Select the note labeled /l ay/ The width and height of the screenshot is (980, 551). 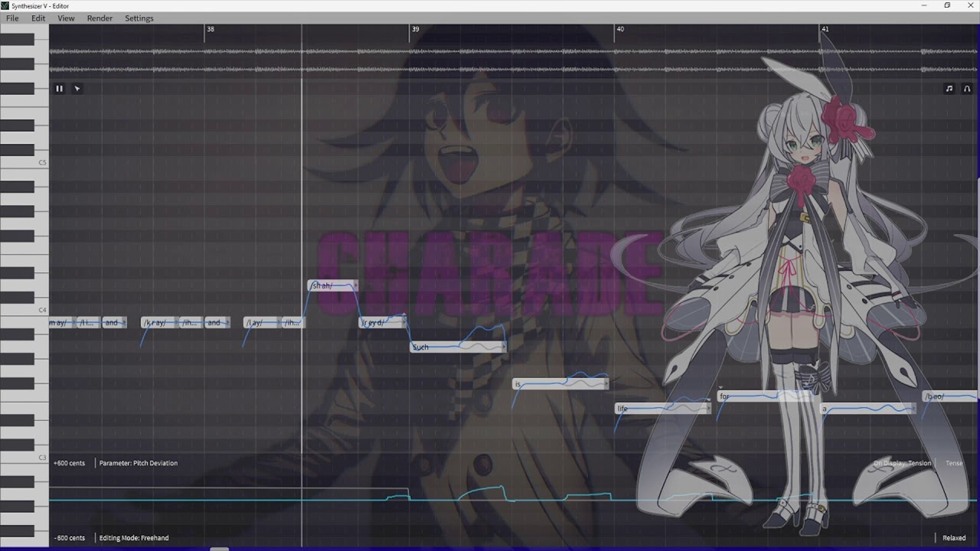262,322
